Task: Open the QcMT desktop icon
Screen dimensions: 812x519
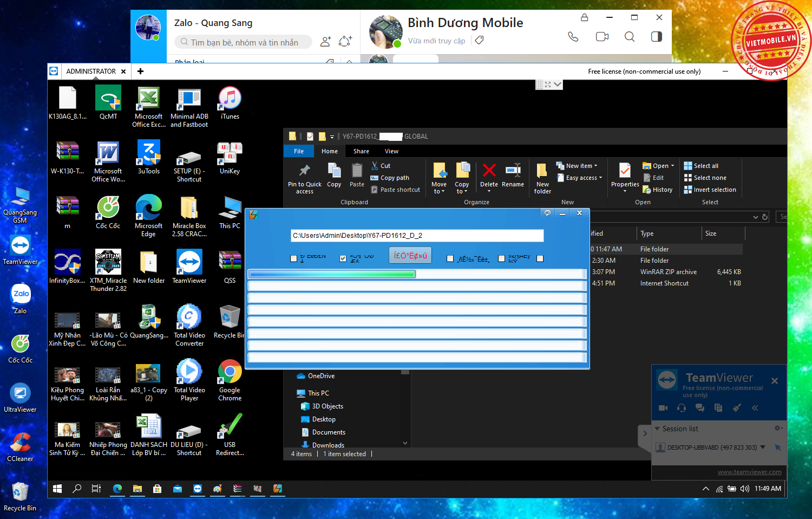Action: pos(108,103)
